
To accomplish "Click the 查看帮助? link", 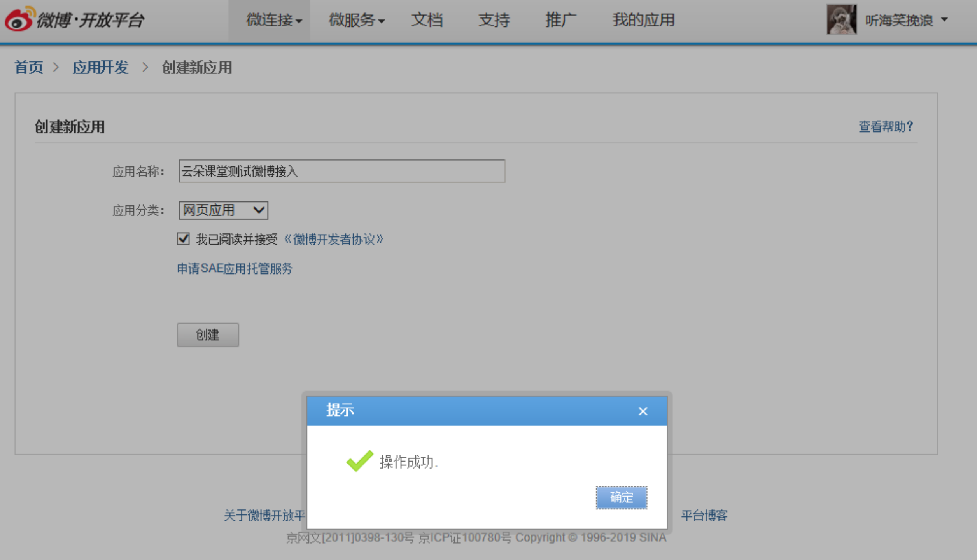I will (886, 126).
